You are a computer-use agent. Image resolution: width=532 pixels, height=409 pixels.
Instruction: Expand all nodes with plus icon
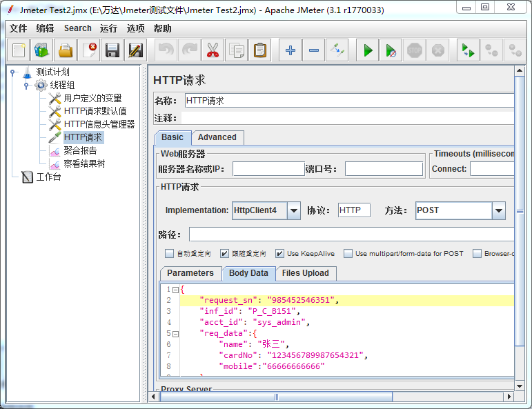tap(290, 50)
